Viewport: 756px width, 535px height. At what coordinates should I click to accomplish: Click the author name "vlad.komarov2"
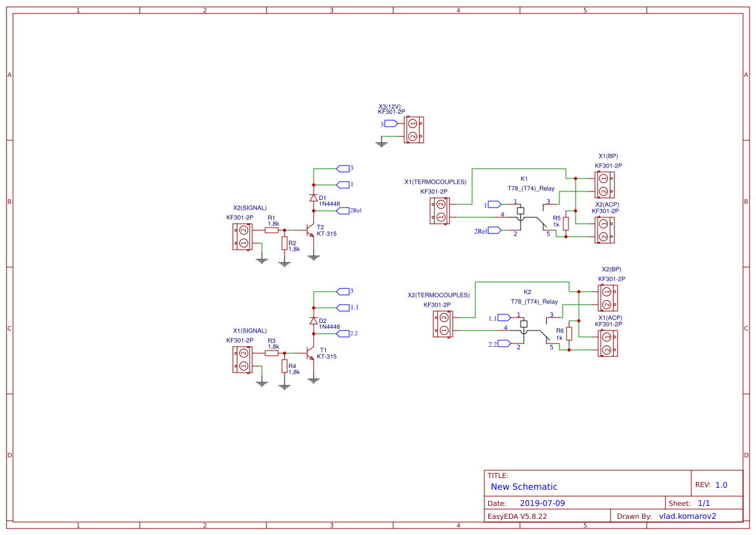tap(687, 516)
